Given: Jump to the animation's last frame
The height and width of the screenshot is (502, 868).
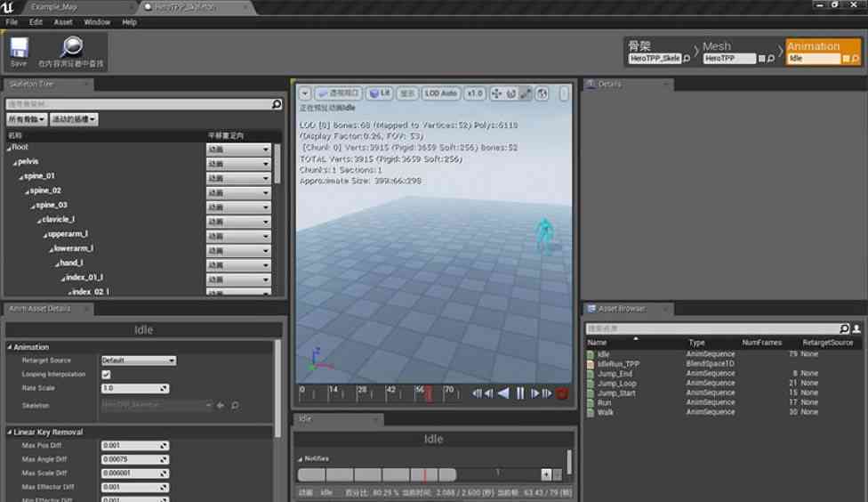Looking at the screenshot, I should click(547, 393).
